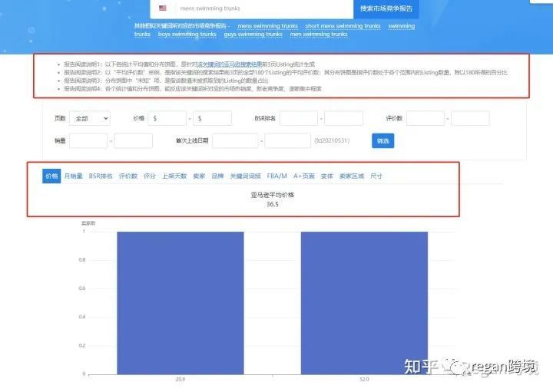Click the 亚马逊平均价格 heading text
The image size is (553, 392).
272,195
